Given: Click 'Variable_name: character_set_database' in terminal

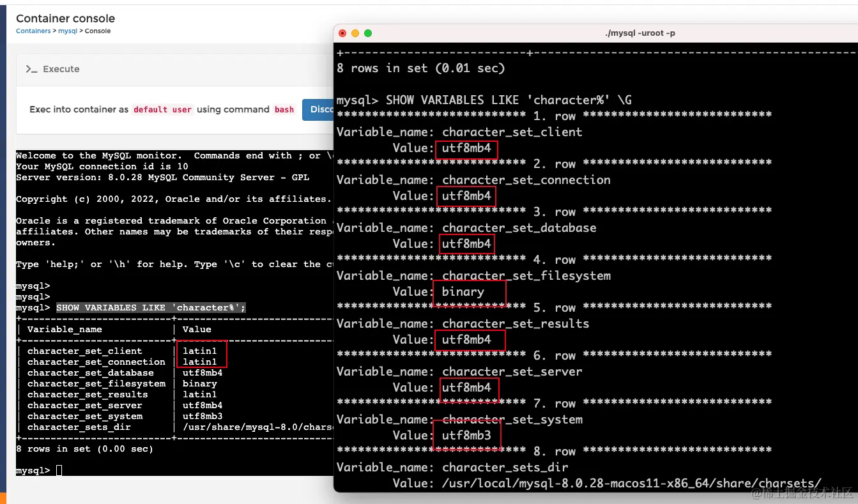Looking at the screenshot, I should (466, 228).
